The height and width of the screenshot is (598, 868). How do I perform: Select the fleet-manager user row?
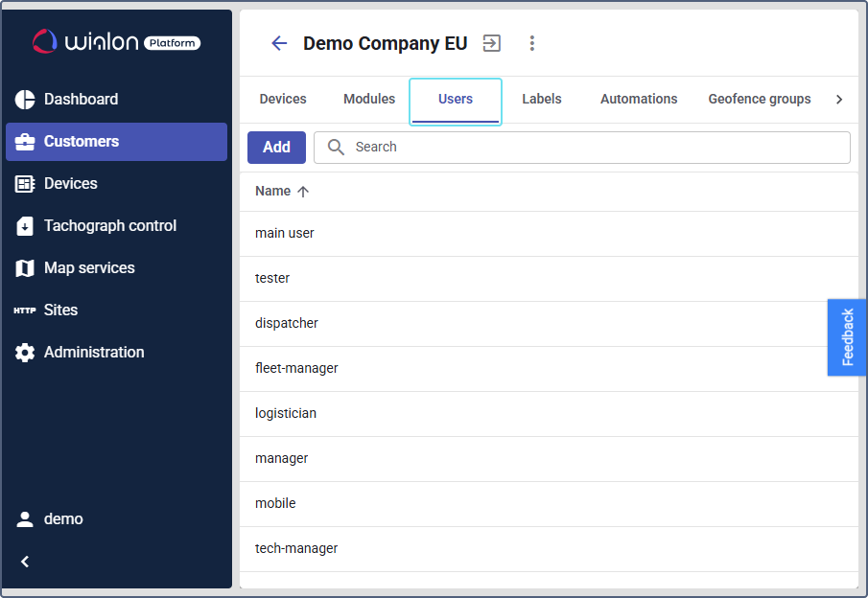point(296,368)
